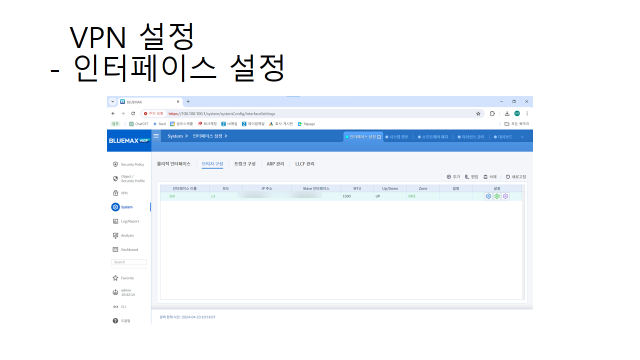Open the browser downloads icon
This screenshot has width=640, height=360.
pyautogui.click(x=507, y=113)
